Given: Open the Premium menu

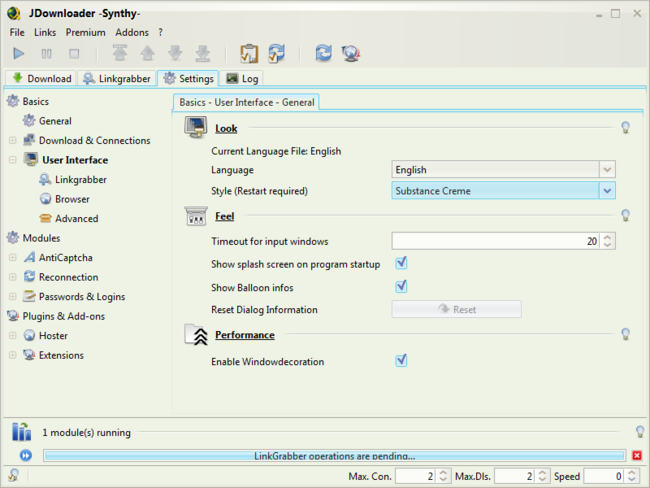Looking at the screenshot, I should (x=85, y=32).
